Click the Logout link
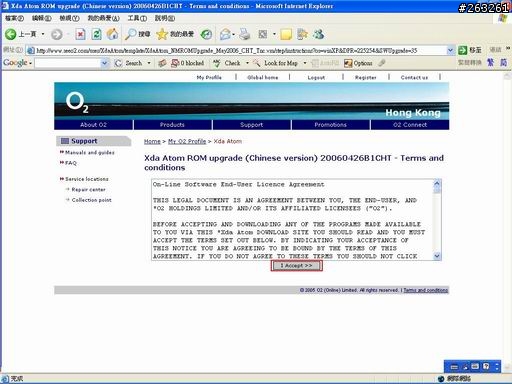The image size is (512, 384). 316,77
